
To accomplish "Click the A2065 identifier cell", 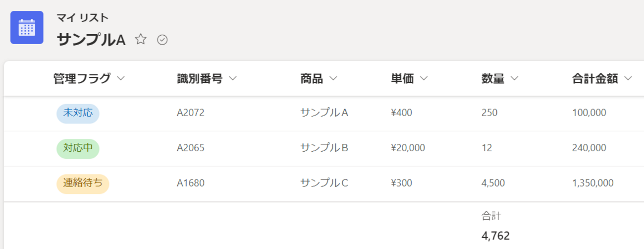I will pyautogui.click(x=191, y=148).
